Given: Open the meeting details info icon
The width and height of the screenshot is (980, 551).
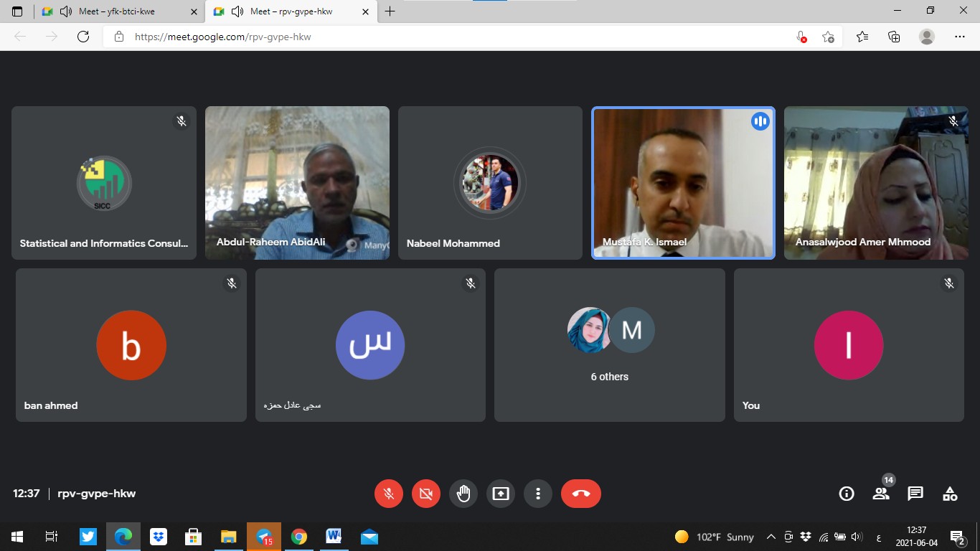Looking at the screenshot, I should point(847,494).
